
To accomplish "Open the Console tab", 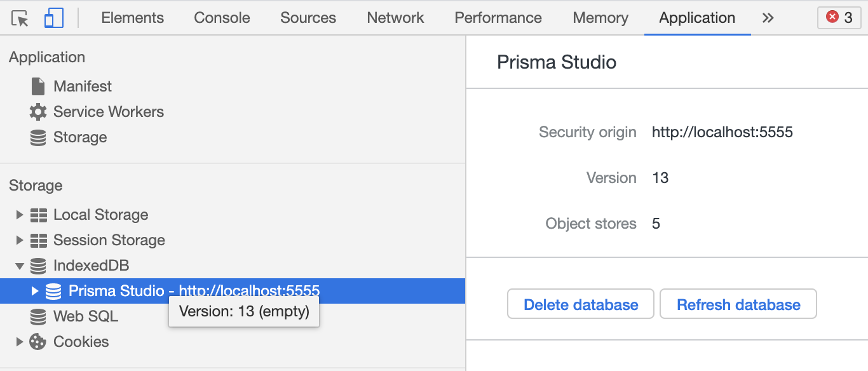I will pos(222,18).
